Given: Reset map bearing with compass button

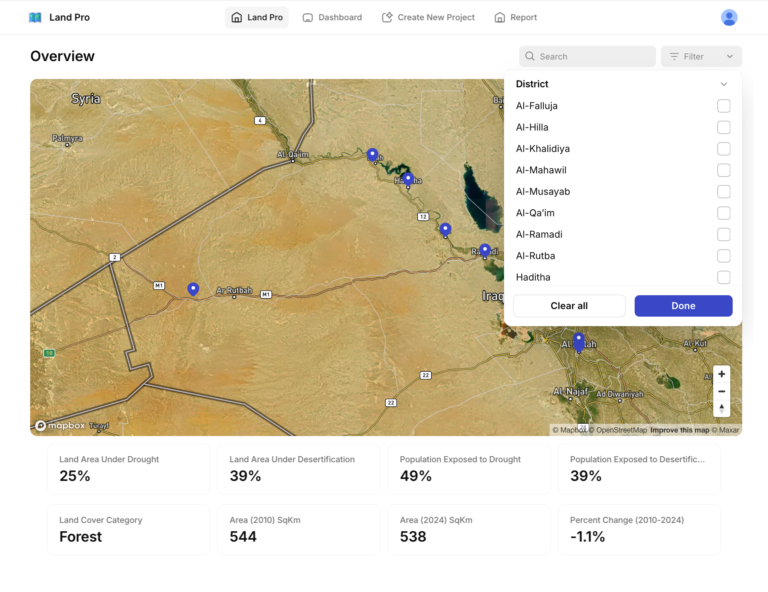Looking at the screenshot, I should 721,408.
